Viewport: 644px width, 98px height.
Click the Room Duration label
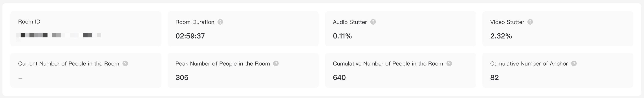click(x=195, y=22)
